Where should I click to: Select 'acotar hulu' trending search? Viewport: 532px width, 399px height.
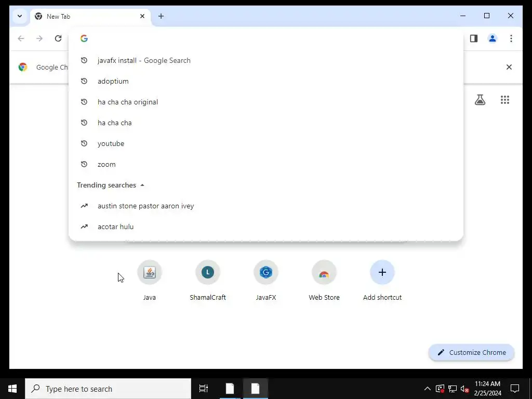point(265,227)
